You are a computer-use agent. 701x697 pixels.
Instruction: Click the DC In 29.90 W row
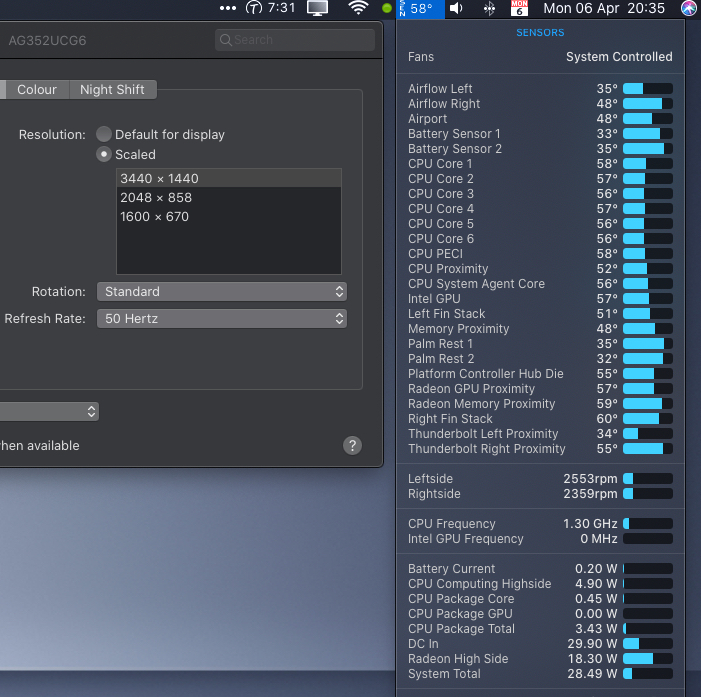(540, 643)
